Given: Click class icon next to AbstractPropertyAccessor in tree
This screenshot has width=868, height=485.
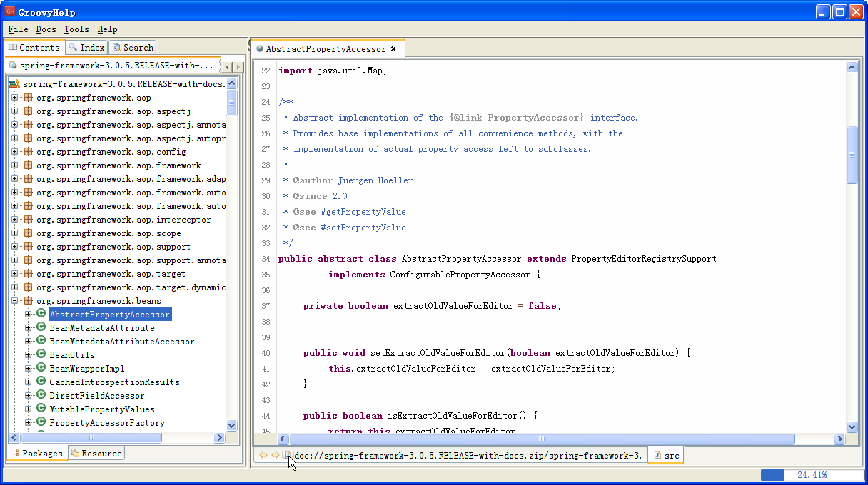Looking at the screenshot, I should 41,315.
